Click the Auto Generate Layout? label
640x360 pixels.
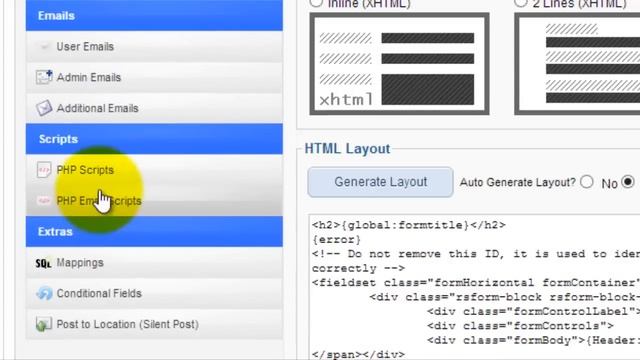point(518,182)
